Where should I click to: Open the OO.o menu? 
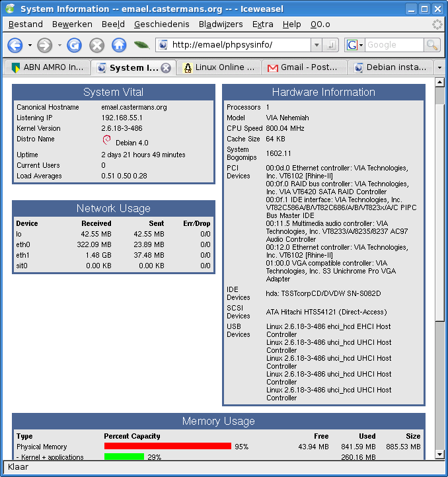320,24
